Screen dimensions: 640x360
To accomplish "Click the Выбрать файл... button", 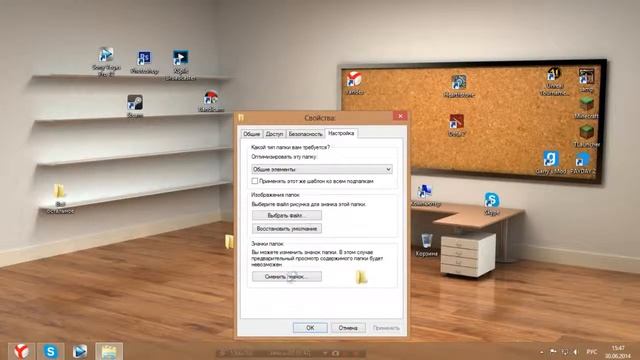I will coord(287,215).
